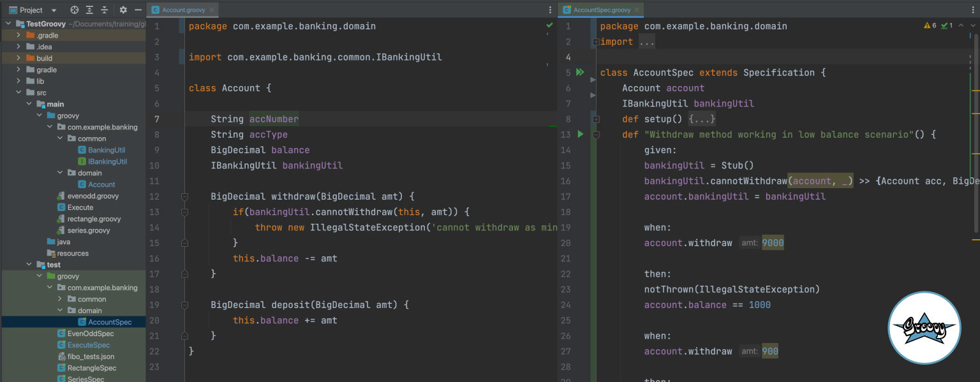This screenshot has height=382, width=980.
Task: Collapse all nodes in the Project tree
Action: tap(105, 10)
